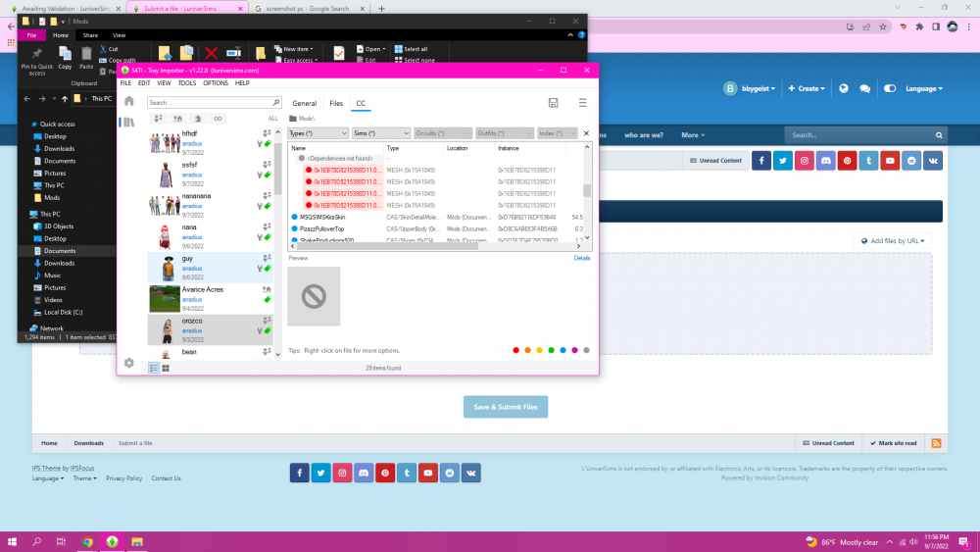Select the Avarice Acres lot entry
The width and height of the screenshot is (980, 552).
(x=211, y=299)
